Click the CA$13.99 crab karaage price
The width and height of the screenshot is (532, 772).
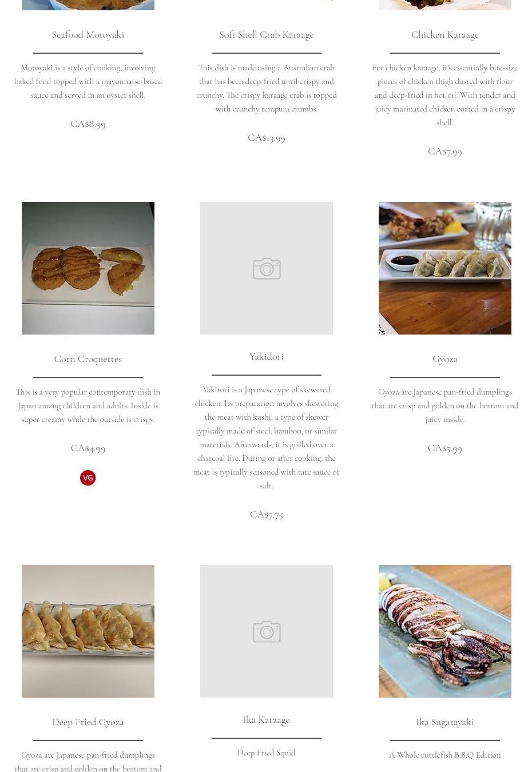pos(267,138)
